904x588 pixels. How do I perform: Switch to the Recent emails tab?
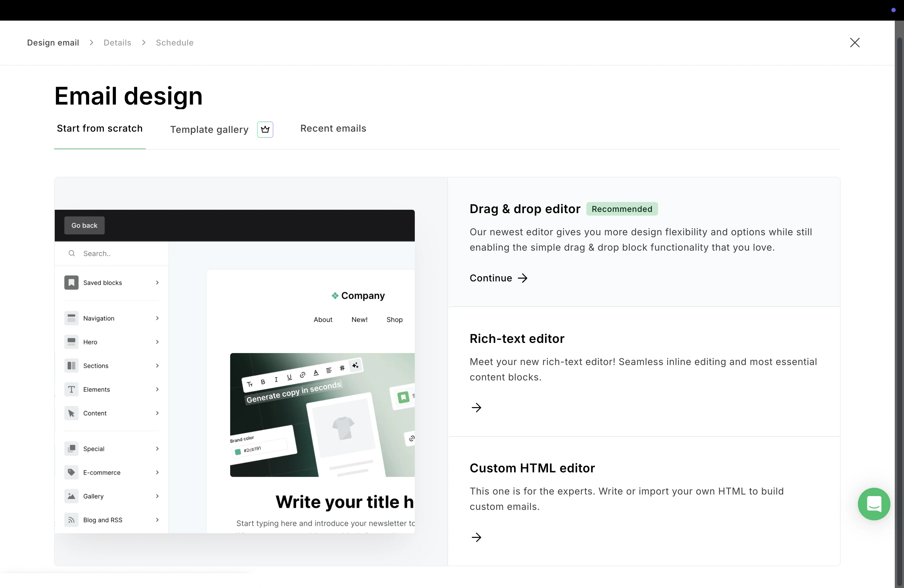pos(333,128)
